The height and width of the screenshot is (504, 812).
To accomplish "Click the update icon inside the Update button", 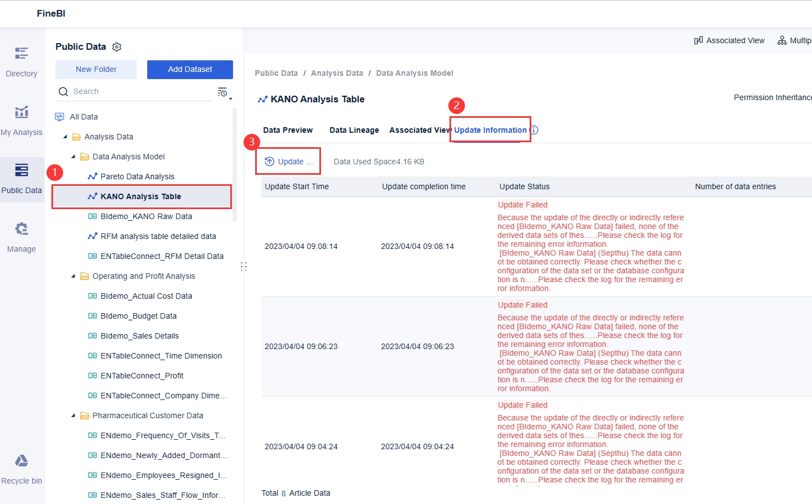I will coord(269,161).
